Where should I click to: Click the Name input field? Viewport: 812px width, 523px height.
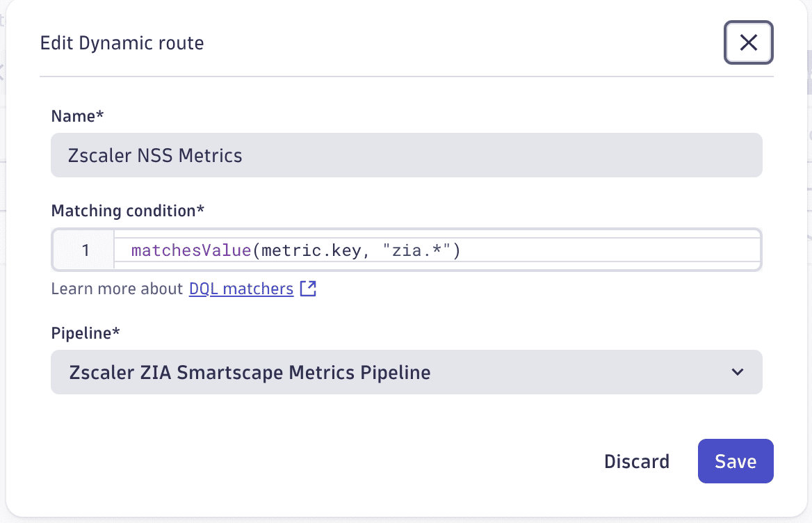(407, 155)
